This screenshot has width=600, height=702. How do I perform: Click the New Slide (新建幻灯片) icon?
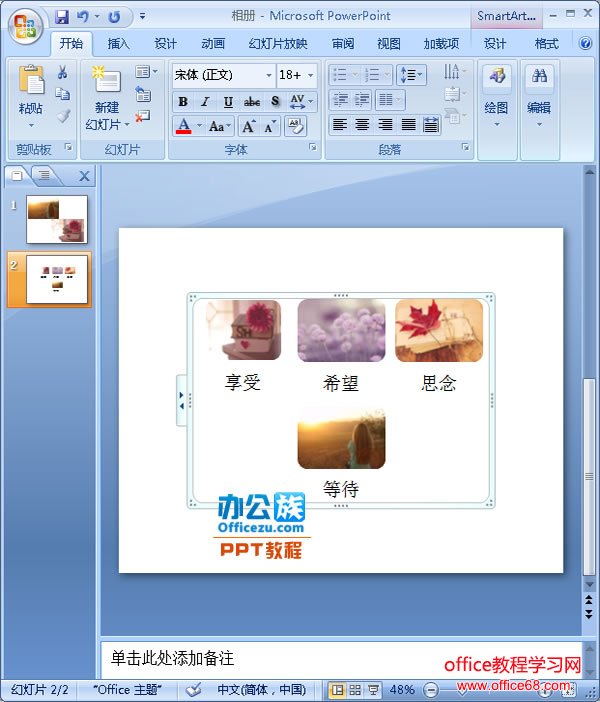107,80
